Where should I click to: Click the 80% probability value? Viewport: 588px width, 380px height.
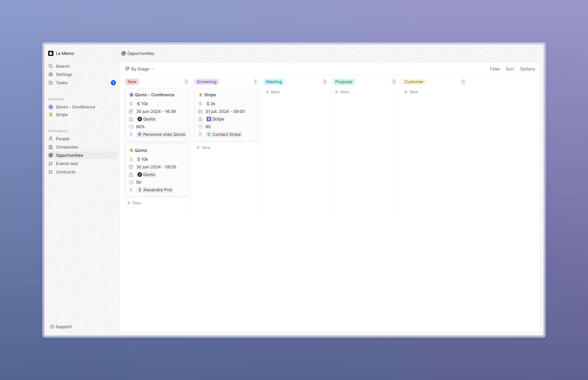[x=141, y=127]
